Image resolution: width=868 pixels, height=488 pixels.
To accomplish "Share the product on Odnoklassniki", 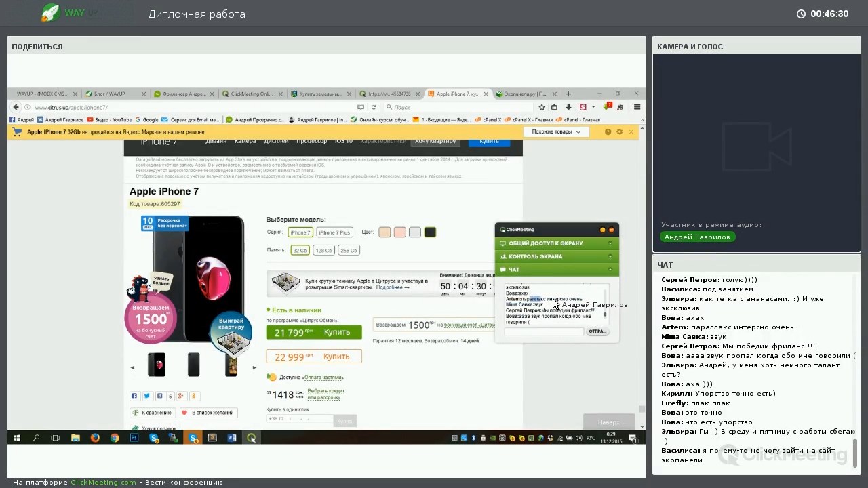I will [x=194, y=396].
